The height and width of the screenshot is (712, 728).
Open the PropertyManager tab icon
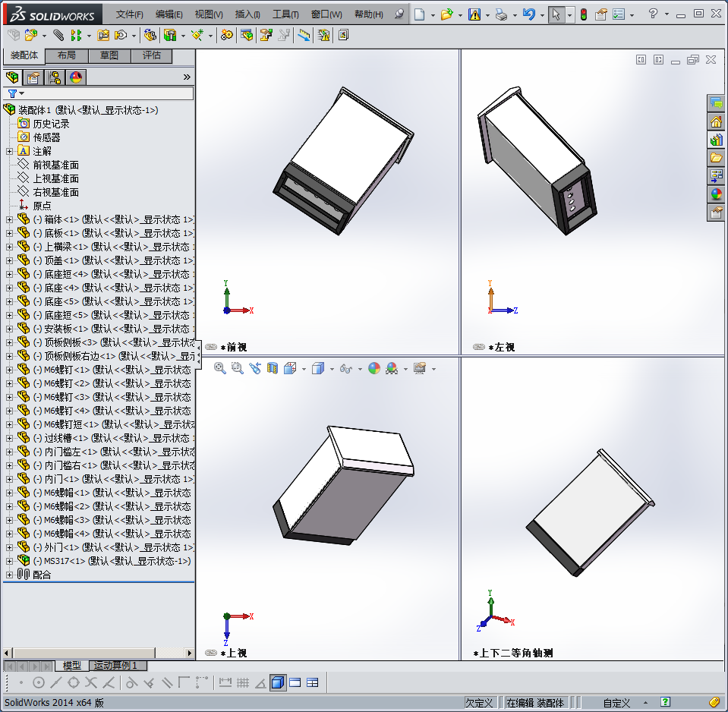[x=33, y=77]
